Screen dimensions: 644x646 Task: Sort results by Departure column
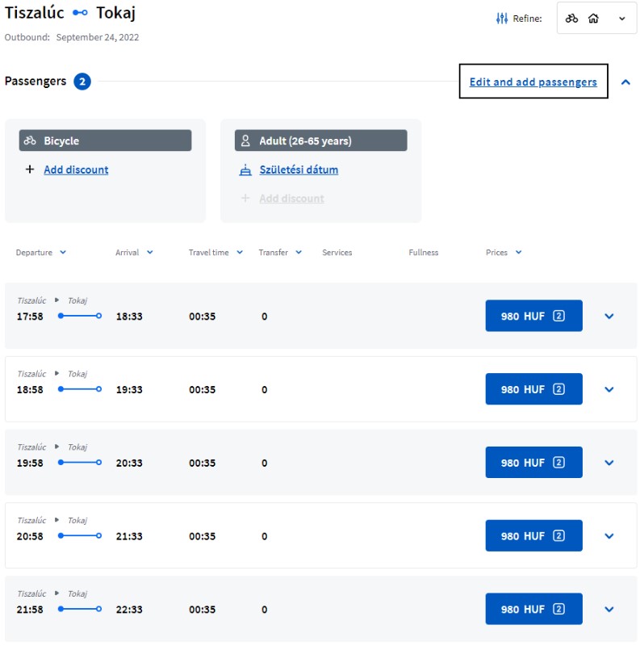tap(40, 253)
